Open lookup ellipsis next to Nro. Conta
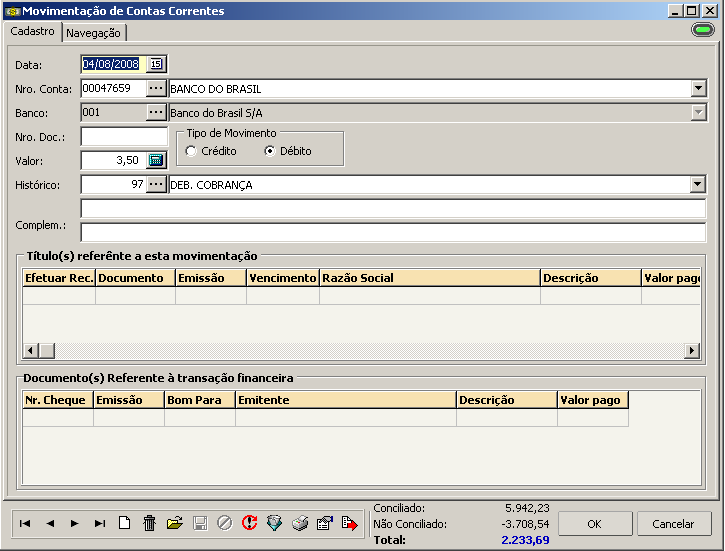The width and height of the screenshot is (725, 551). (x=156, y=88)
